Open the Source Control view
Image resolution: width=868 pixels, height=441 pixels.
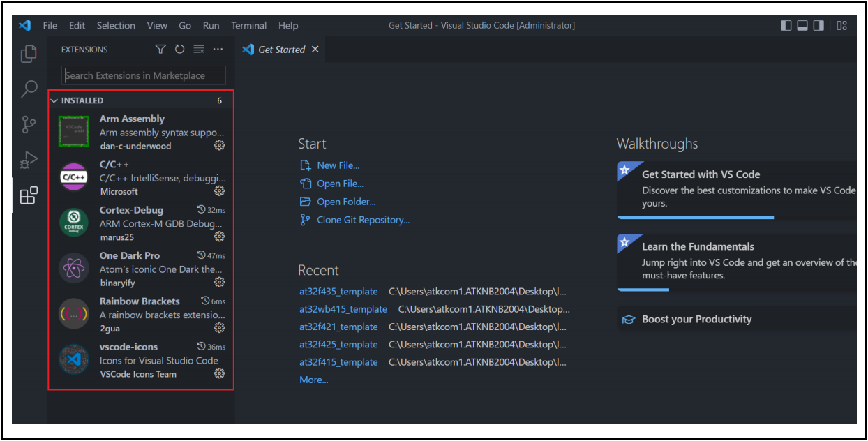coord(29,124)
